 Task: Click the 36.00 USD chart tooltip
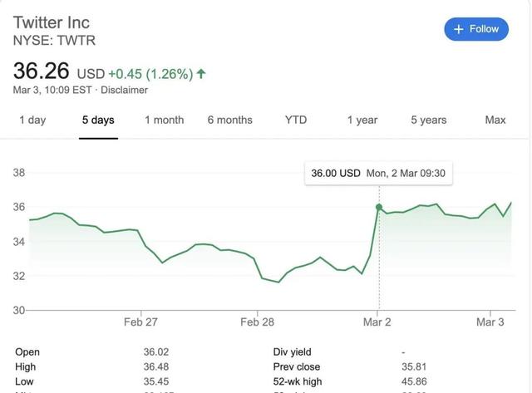point(378,174)
